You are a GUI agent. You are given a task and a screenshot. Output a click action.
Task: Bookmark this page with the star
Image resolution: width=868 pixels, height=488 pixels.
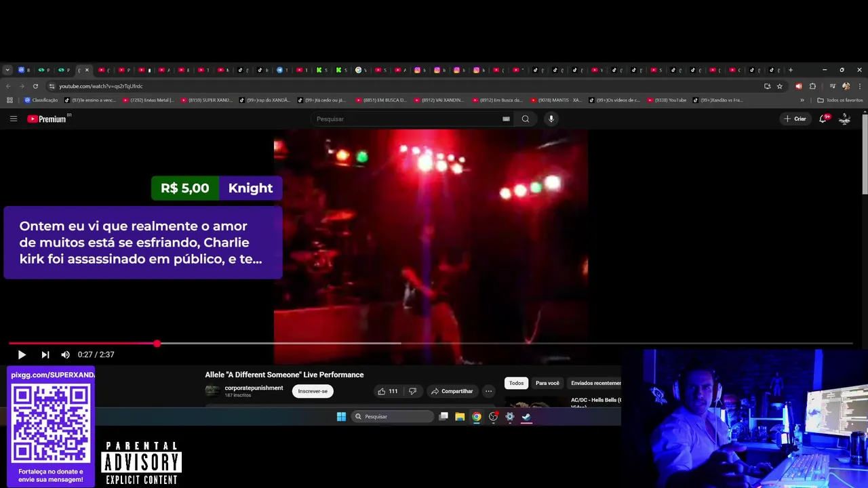point(780,86)
